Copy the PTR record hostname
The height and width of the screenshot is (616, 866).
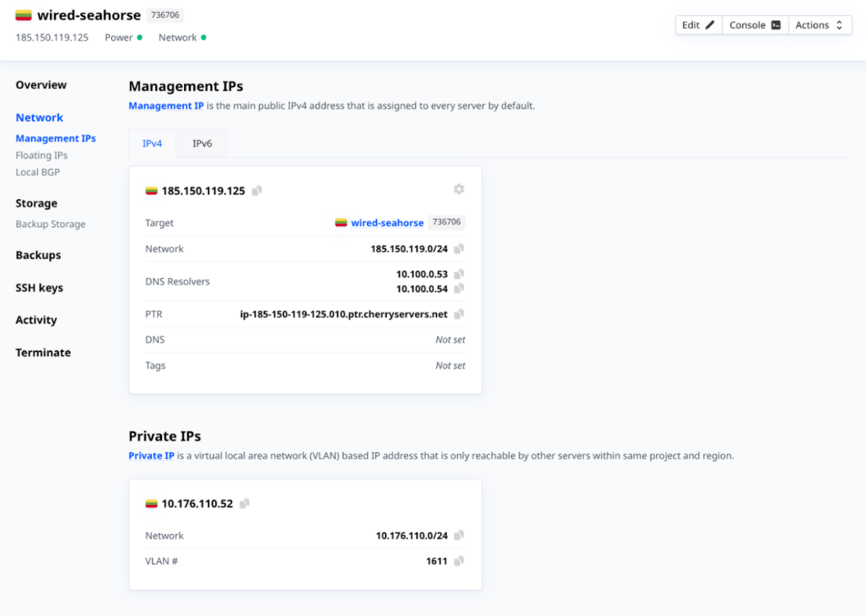(459, 314)
